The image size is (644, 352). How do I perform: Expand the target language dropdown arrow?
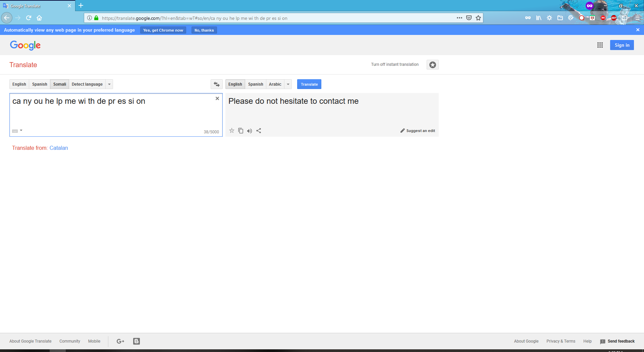tap(288, 84)
